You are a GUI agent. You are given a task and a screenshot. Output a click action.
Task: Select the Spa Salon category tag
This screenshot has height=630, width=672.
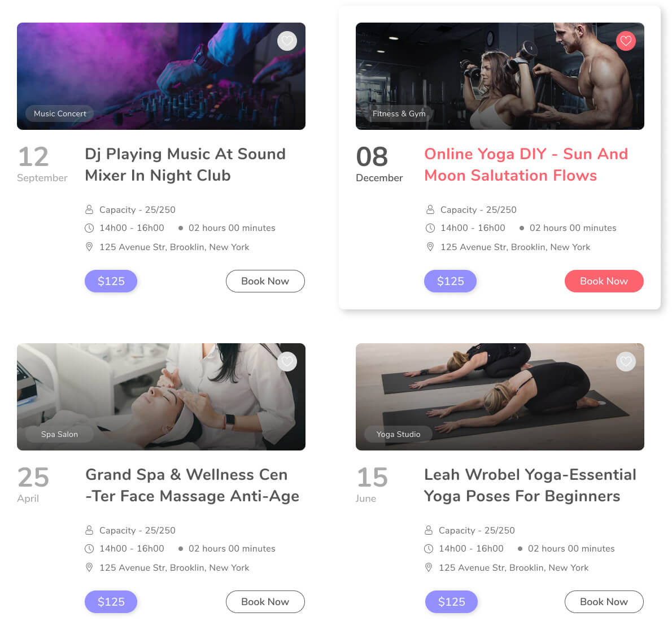click(x=59, y=434)
